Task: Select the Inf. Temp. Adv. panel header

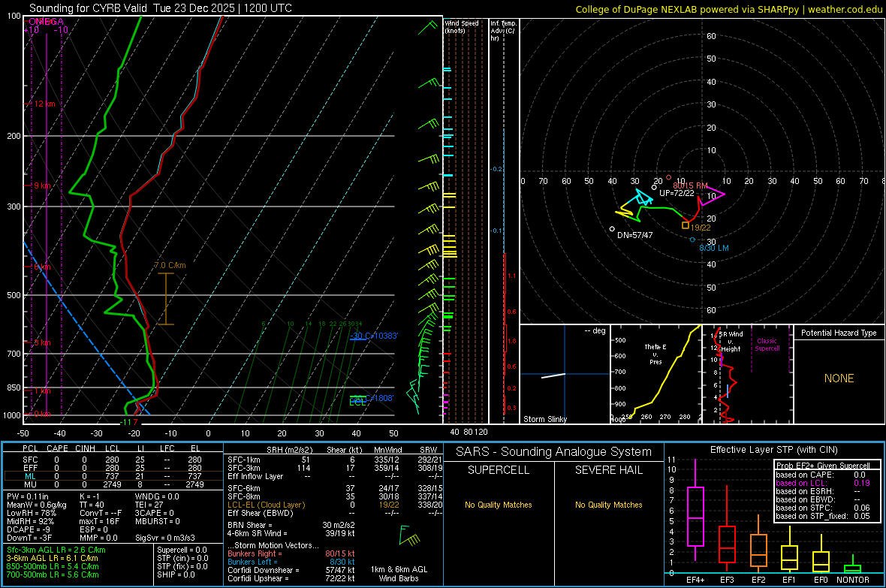Action: click(x=503, y=31)
